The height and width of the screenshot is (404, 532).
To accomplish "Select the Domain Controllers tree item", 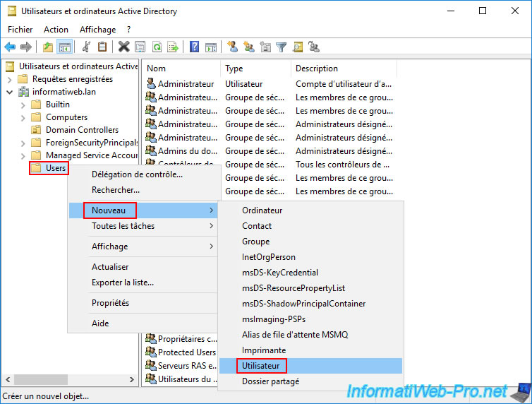I will coord(82,130).
